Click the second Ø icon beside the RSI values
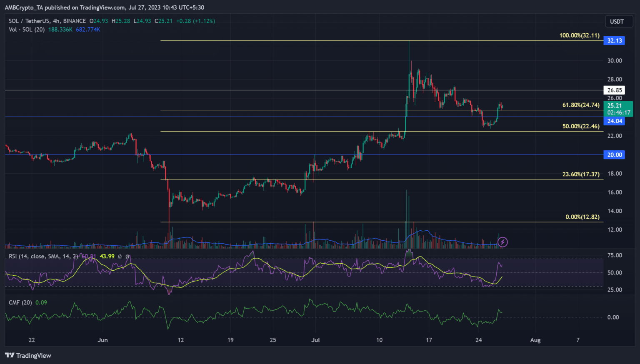The width and height of the screenshot is (640, 364). 128,257
